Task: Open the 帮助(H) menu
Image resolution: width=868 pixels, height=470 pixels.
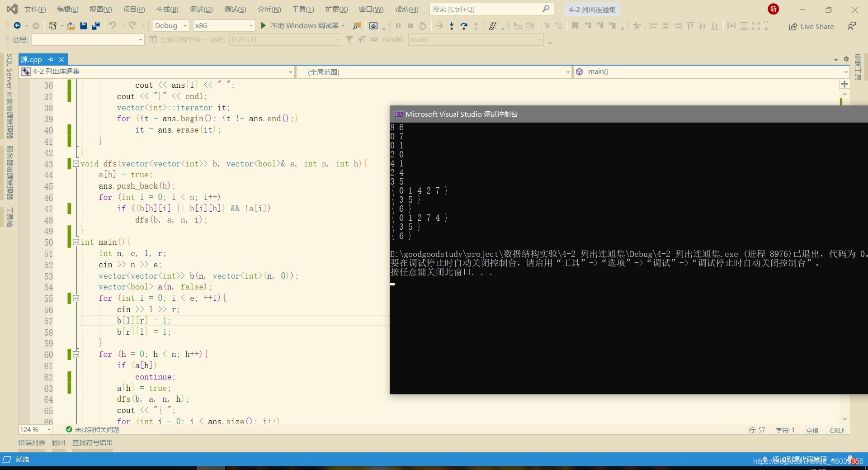Action: 406,9
